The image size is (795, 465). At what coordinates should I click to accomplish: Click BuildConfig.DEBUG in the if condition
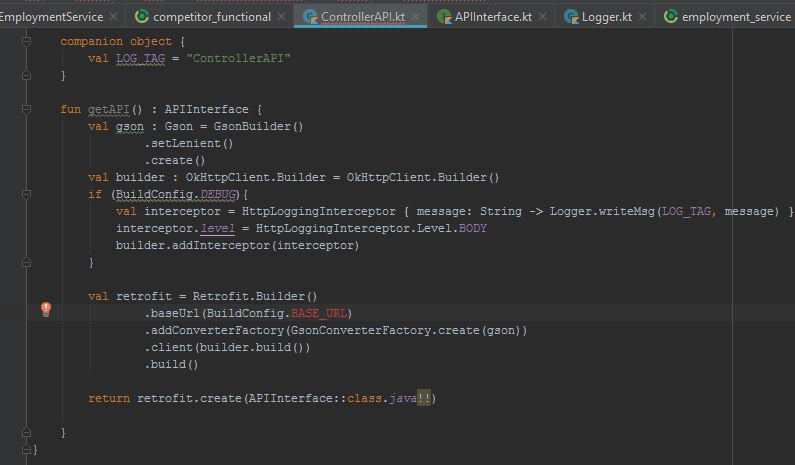click(176, 194)
